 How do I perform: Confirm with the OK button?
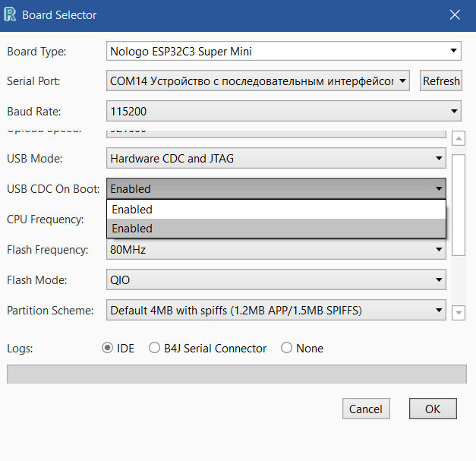pos(433,409)
